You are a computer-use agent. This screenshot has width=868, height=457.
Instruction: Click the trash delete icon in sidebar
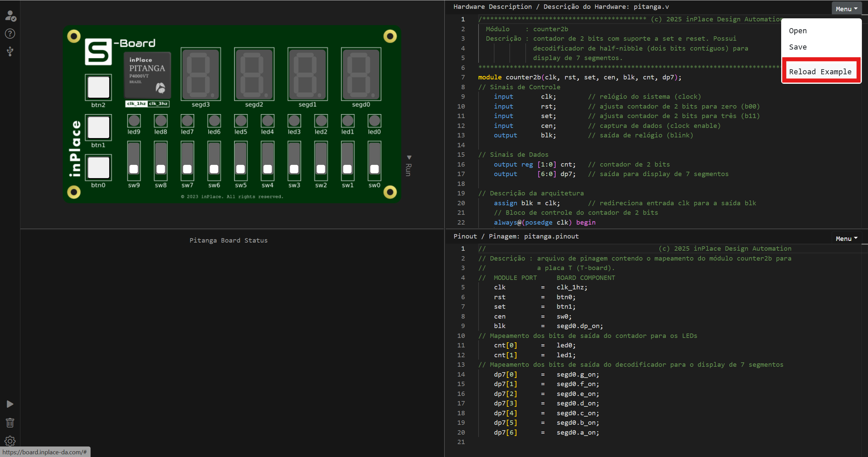click(x=10, y=423)
